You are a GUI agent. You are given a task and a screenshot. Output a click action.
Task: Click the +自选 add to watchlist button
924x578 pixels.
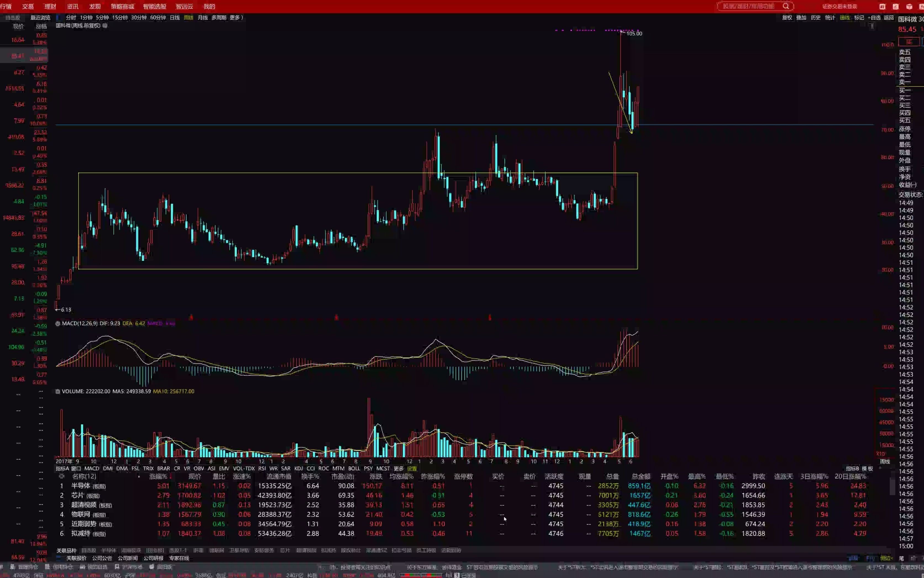pyautogui.click(x=874, y=18)
